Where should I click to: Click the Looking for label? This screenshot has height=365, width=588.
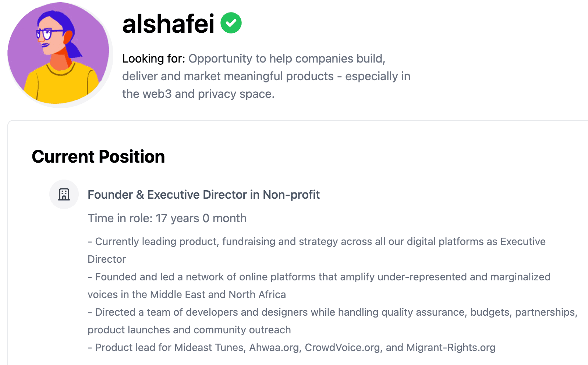tap(153, 59)
